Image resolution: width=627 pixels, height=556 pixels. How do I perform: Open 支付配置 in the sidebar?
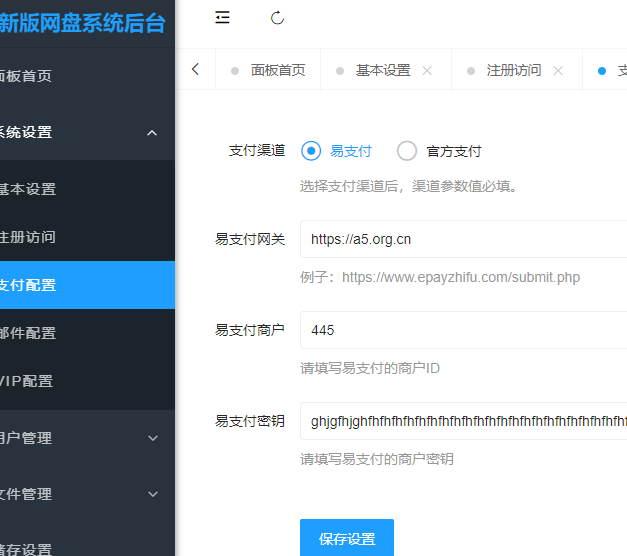[87, 285]
